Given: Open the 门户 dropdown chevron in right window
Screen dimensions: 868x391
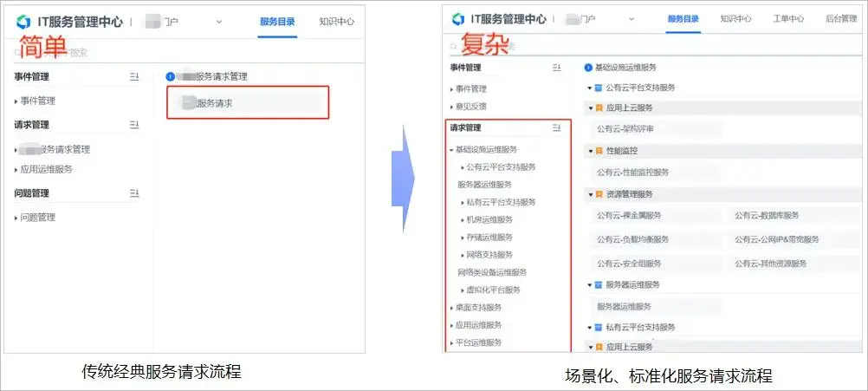Looking at the screenshot, I should click(x=632, y=19).
